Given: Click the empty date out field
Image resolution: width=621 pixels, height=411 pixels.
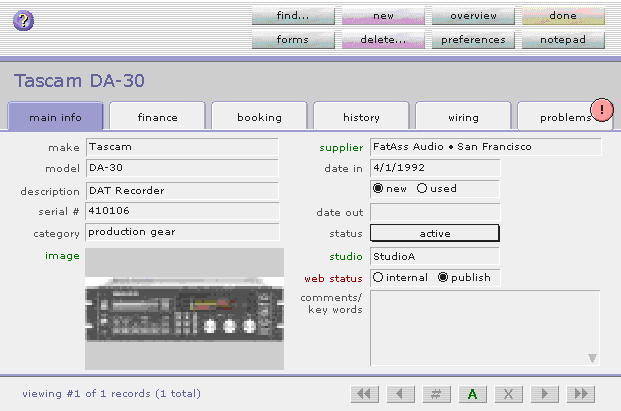Looking at the screenshot, I should point(435,212).
